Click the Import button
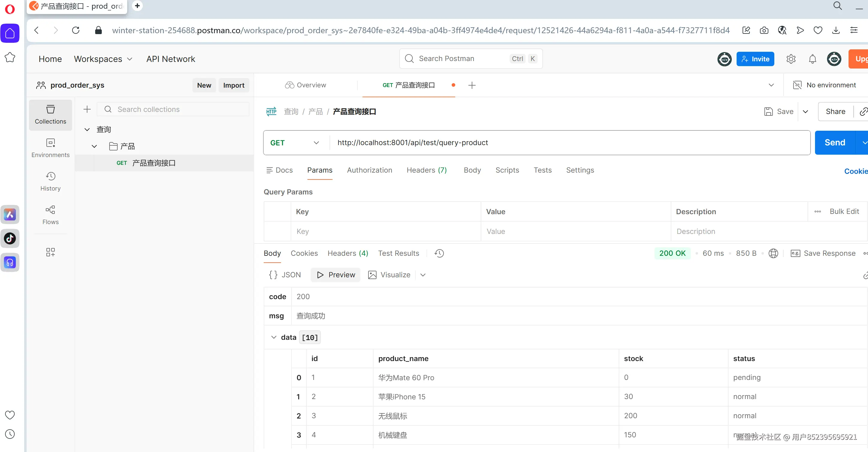The image size is (868, 452). tap(233, 85)
